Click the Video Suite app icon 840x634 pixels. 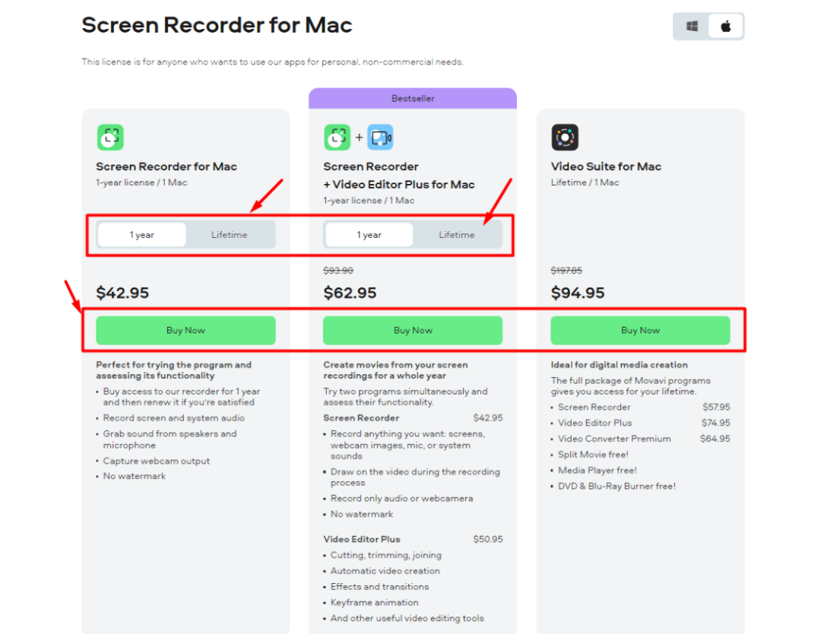coord(565,138)
